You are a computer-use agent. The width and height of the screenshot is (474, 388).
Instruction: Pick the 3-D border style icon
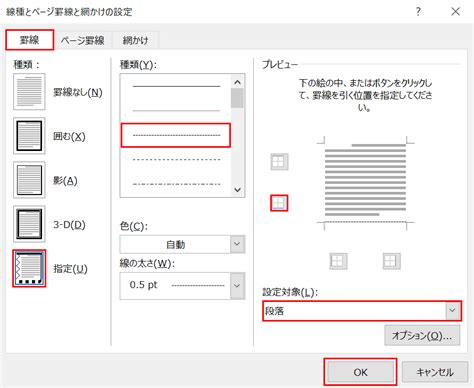pyautogui.click(x=29, y=224)
